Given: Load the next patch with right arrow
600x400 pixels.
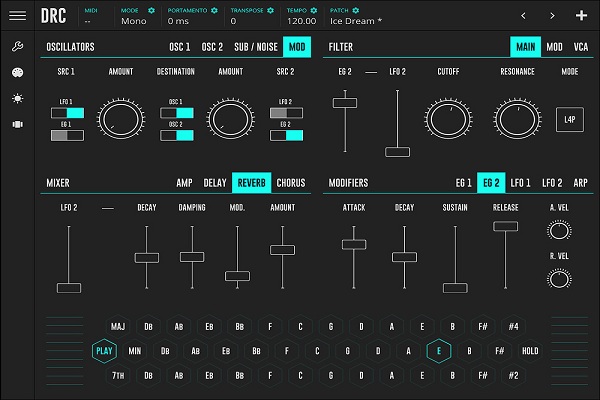Looking at the screenshot, I should pos(551,16).
